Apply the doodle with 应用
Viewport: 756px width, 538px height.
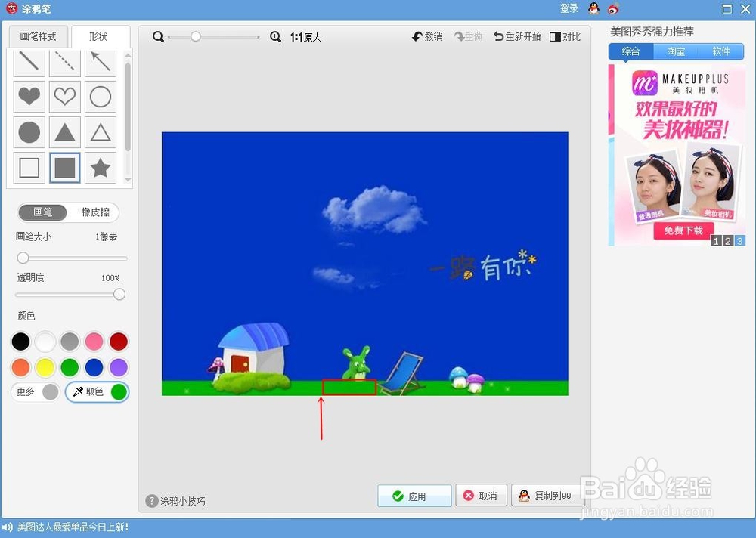pyautogui.click(x=414, y=496)
